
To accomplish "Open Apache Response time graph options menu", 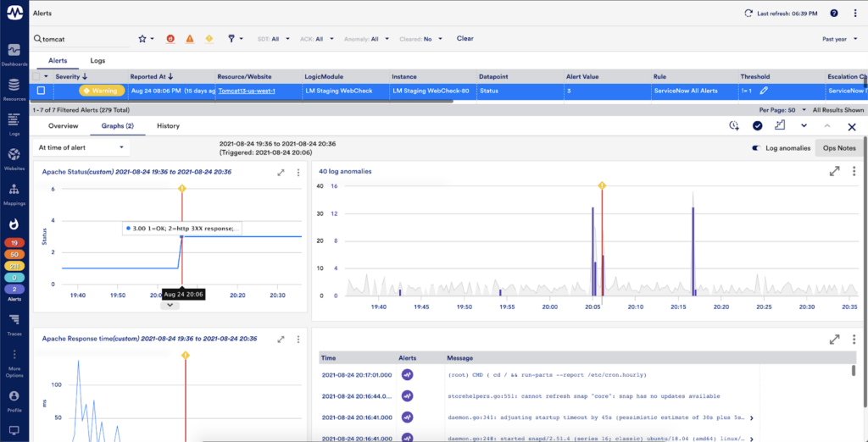I will [298, 339].
